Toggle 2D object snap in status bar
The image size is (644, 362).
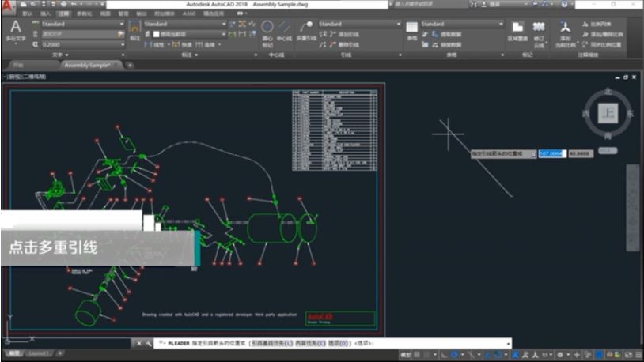pyautogui.click(x=498, y=355)
